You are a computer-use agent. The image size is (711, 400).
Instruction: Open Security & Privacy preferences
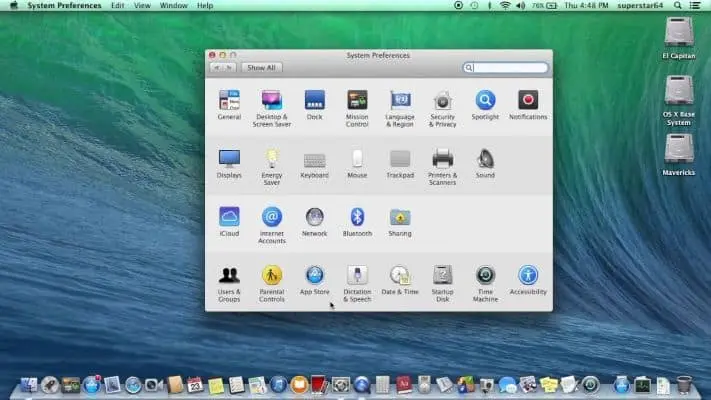coord(442,108)
